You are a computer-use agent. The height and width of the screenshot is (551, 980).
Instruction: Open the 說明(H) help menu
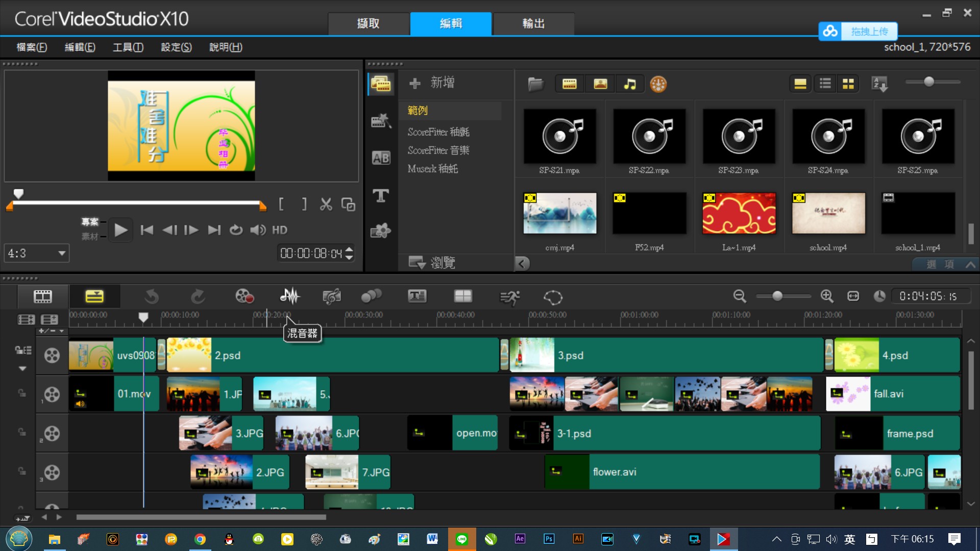pyautogui.click(x=226, y=47)
